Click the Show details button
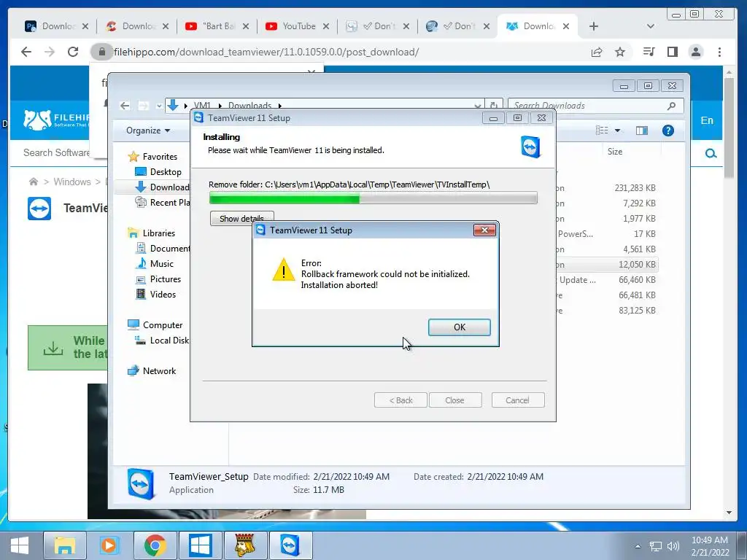 (x=241, y=218)
